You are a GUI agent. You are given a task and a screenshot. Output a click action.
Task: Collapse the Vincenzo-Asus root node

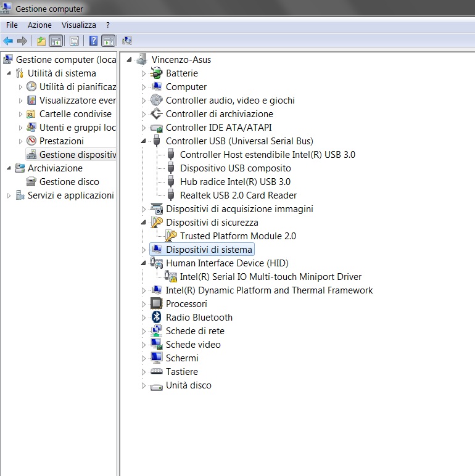(x=129, y=59)
